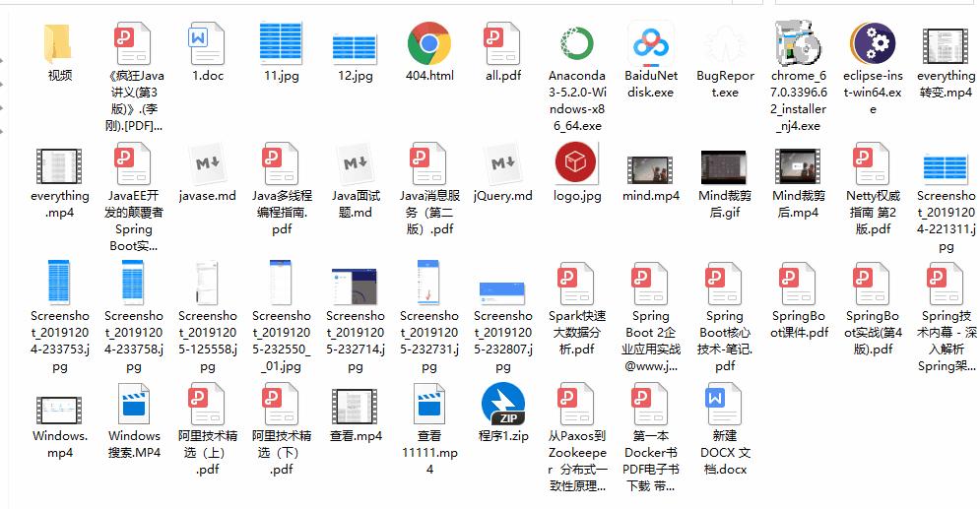The width and height of the screenshot is (980, 509).
Task: Select the chrome installer exe icon
Action: (798, 42)
